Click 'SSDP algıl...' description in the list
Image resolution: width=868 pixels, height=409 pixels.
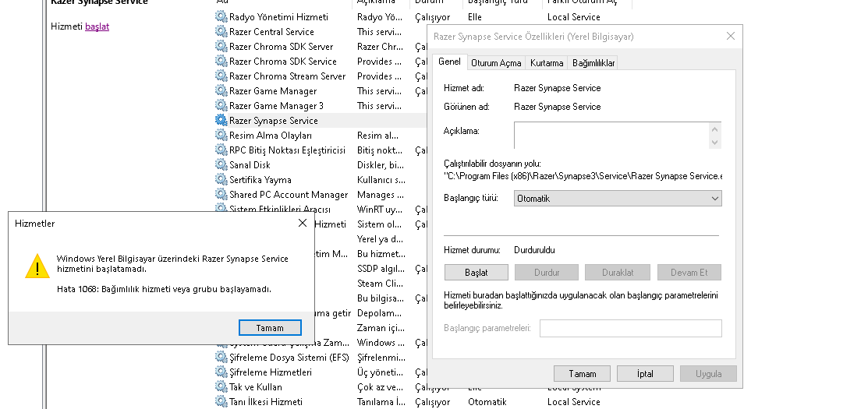pyautogui.click(x=381, y=269)
